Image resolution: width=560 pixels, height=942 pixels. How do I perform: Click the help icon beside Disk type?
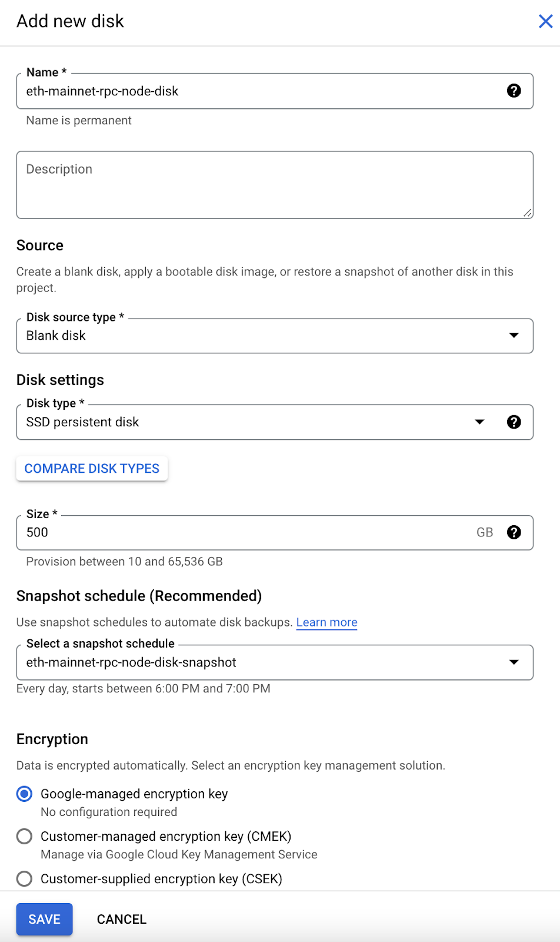514,422
